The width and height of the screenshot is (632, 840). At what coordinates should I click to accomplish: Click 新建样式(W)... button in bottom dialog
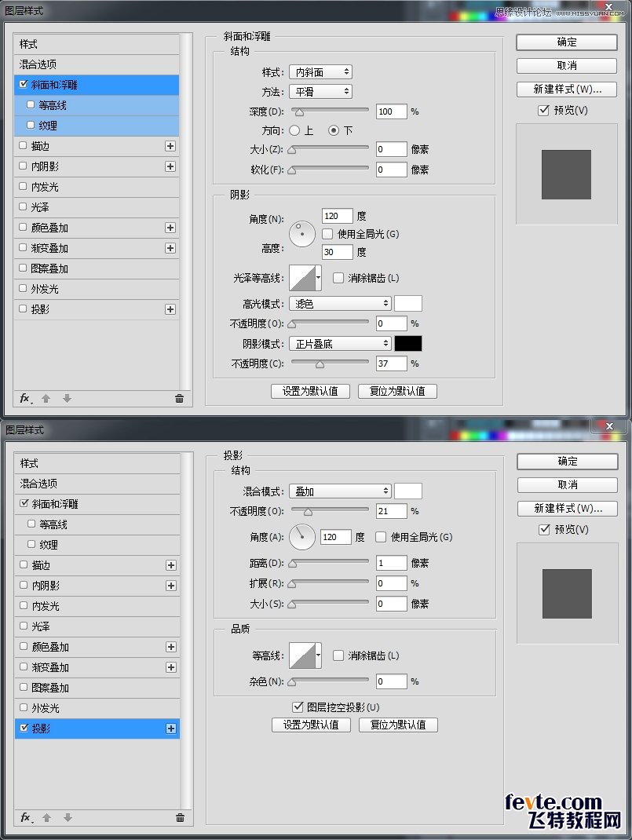pos(568,509)
